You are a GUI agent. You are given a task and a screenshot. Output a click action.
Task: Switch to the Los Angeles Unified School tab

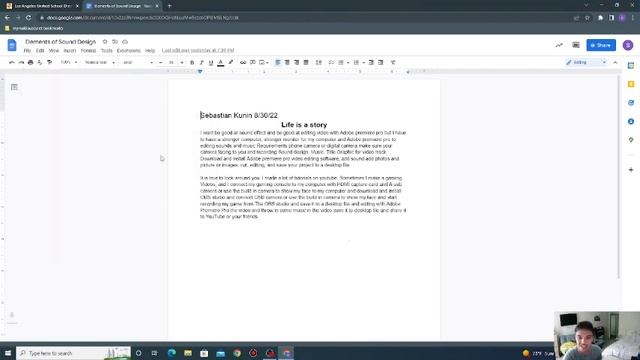point(42,6)
